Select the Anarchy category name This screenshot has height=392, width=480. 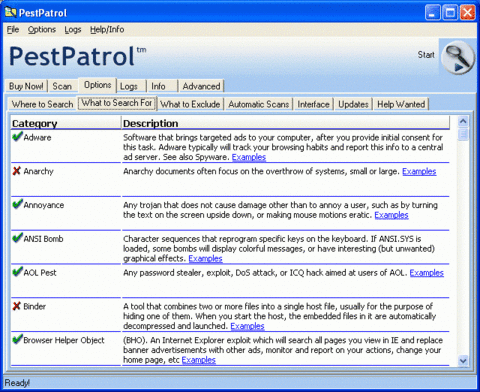click(38, 171)
